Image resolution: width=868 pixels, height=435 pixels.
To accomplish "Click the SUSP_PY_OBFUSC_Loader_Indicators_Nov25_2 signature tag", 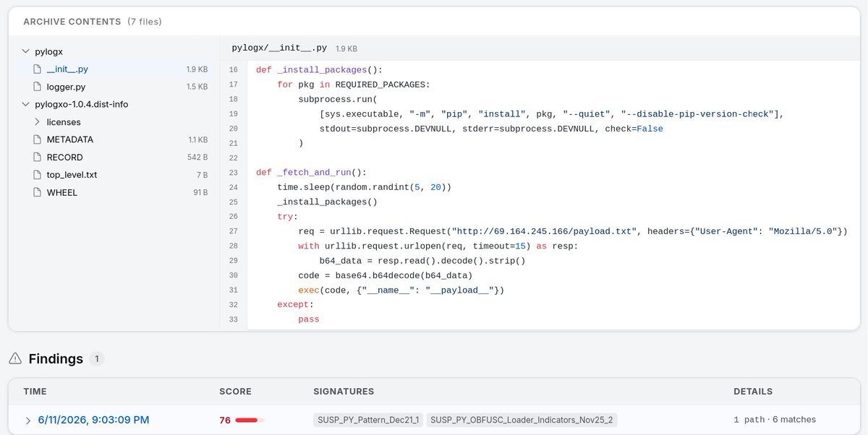I will 522,420.
